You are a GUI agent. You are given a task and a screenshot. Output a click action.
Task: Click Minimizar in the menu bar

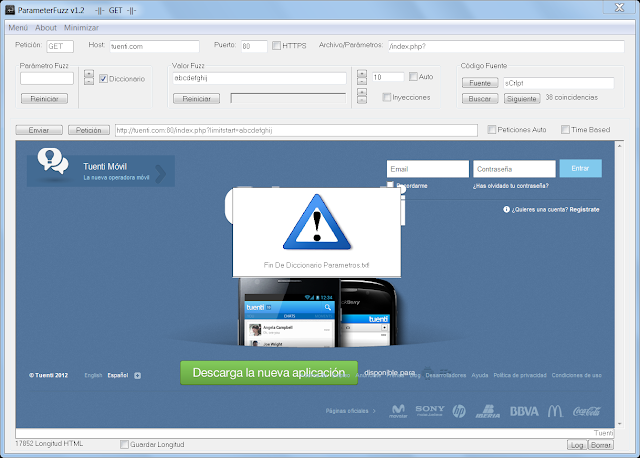81,28
